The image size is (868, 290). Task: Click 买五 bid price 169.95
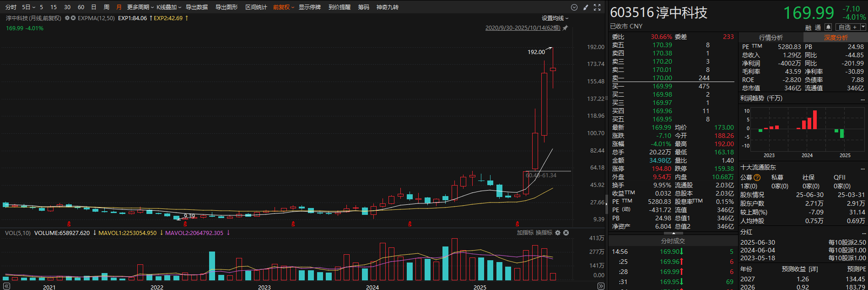pyautogui.click(x=662, y=119)
